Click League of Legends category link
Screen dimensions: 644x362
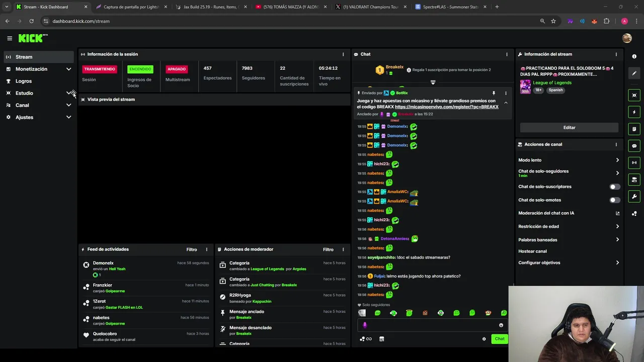tap(552, 82)
